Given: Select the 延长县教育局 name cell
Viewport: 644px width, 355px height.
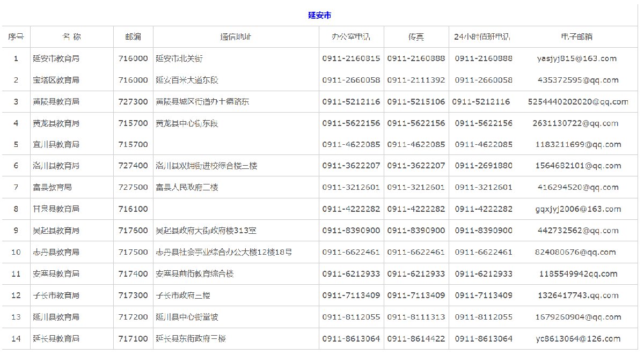Looking at the screenshot, I should (56, 339).
